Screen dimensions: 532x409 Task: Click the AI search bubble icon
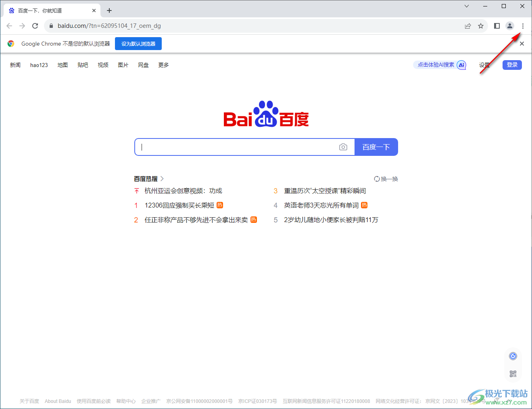tap(462, 65)
